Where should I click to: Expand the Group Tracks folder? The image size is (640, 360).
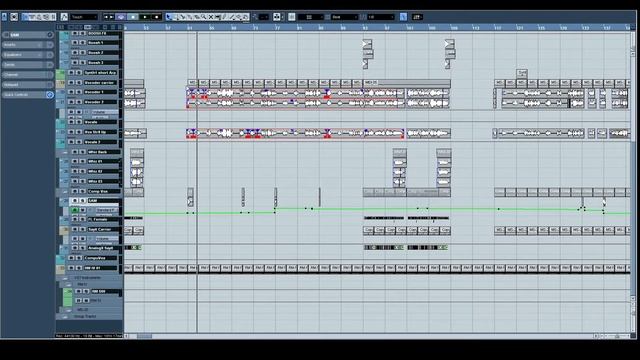tap(65, 316)
